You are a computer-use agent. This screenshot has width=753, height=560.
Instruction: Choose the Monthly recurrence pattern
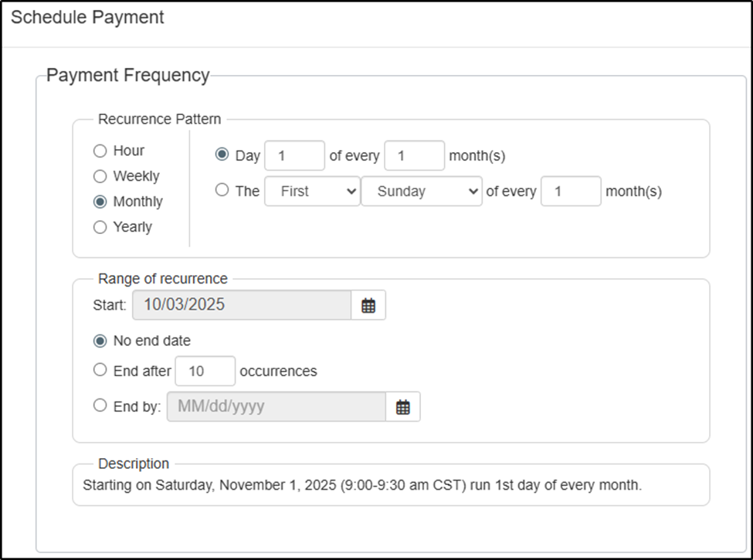100,202
